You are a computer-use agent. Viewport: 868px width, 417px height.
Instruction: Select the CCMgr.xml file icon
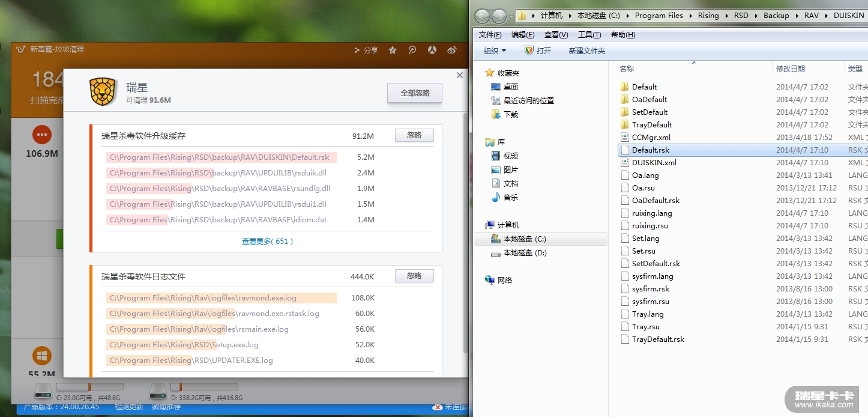625,137
